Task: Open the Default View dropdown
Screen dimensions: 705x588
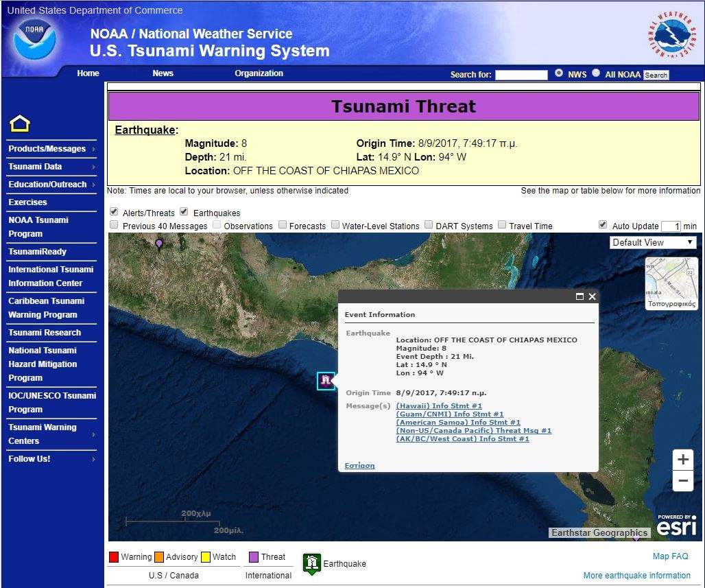Action: click(x=653, y=242)
